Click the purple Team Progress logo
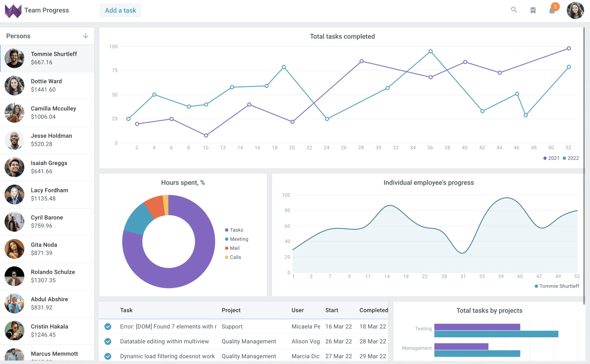Screen dimensions: 590x364 point(13,11)
